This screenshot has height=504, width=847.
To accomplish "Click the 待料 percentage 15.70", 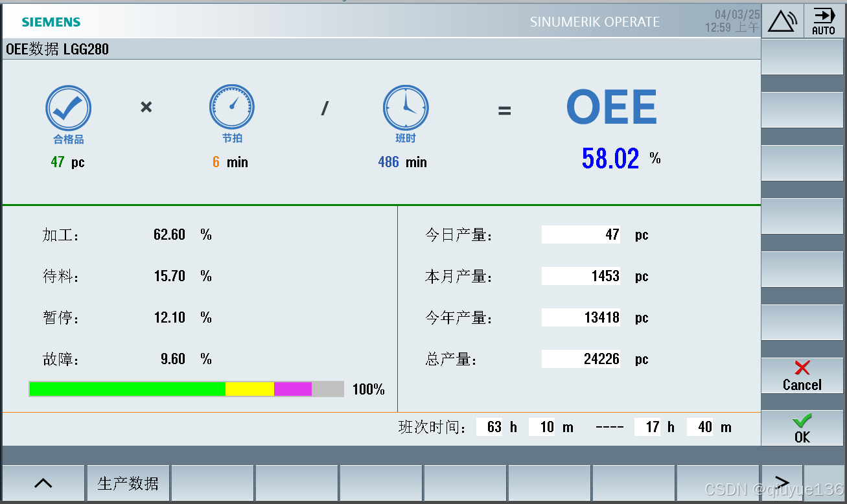I will (170, 276).
